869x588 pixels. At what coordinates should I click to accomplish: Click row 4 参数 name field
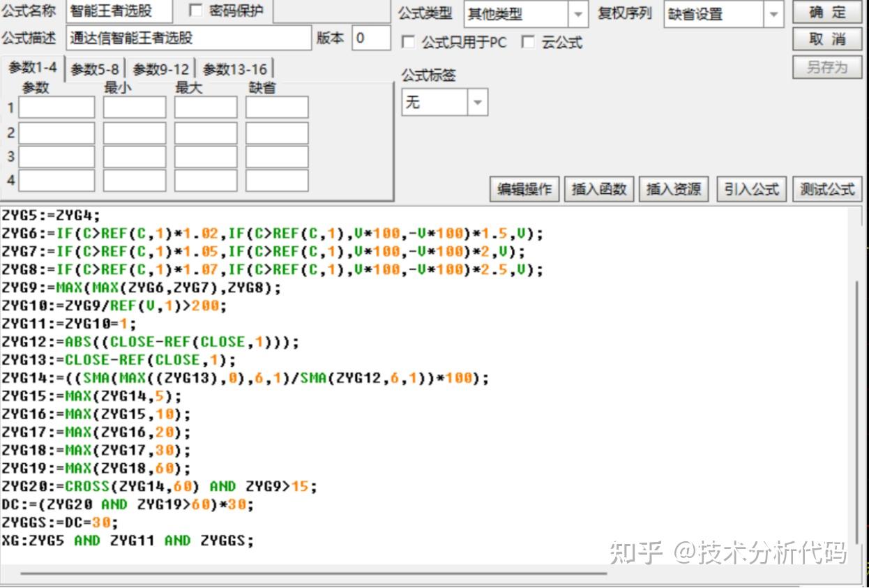click(x=56, y=181)
